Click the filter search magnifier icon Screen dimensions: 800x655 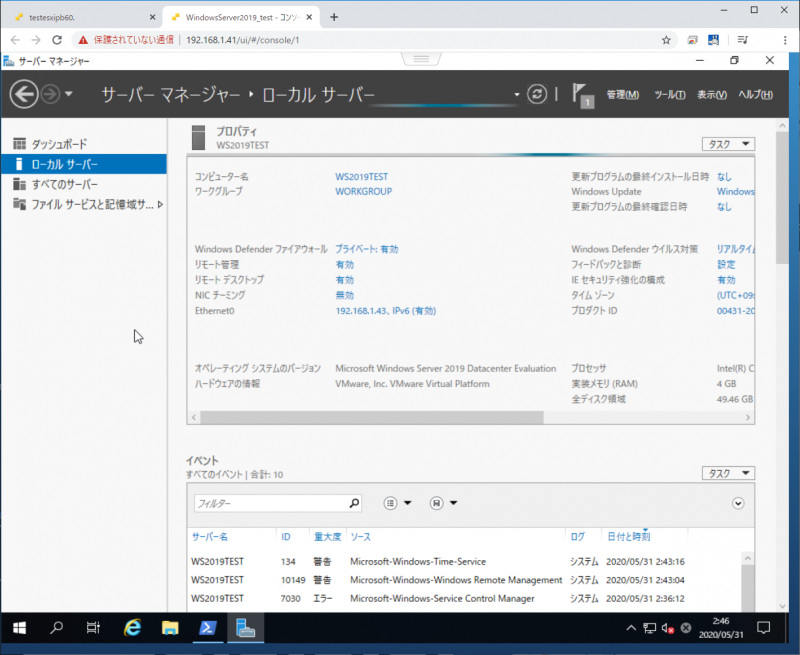point(354,503)
